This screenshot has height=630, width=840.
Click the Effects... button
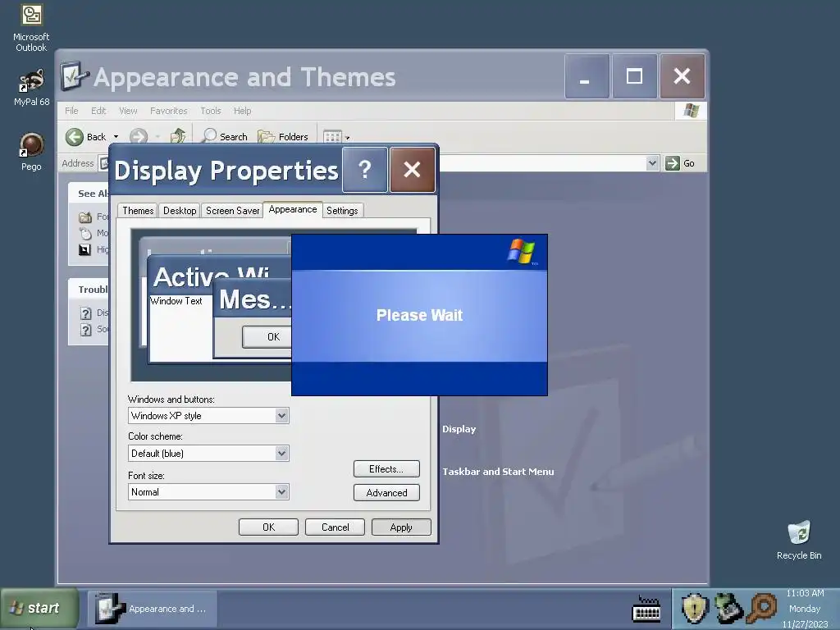pyautogui.click(x=386, y=468)
